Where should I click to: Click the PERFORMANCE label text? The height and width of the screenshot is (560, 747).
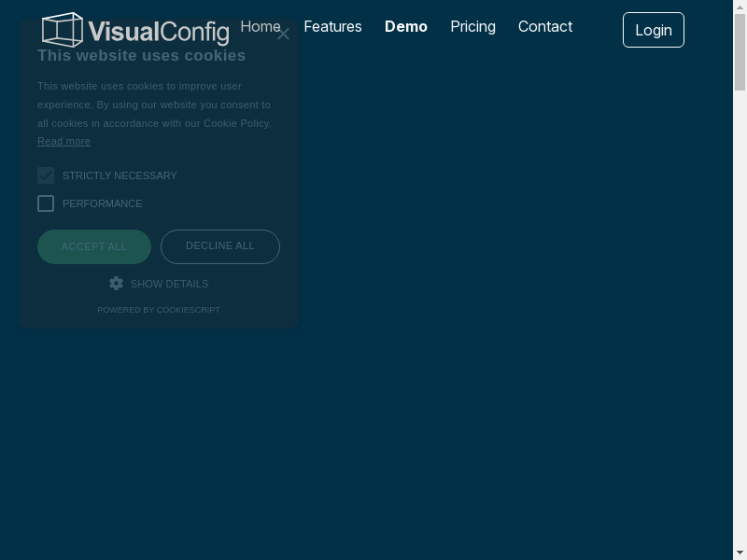(x=103, y=203)
